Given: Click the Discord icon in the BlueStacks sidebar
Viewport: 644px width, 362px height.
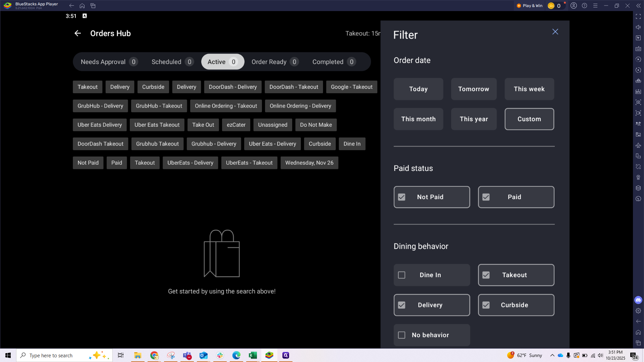Looking at the screenshot, I should point(638,300).
